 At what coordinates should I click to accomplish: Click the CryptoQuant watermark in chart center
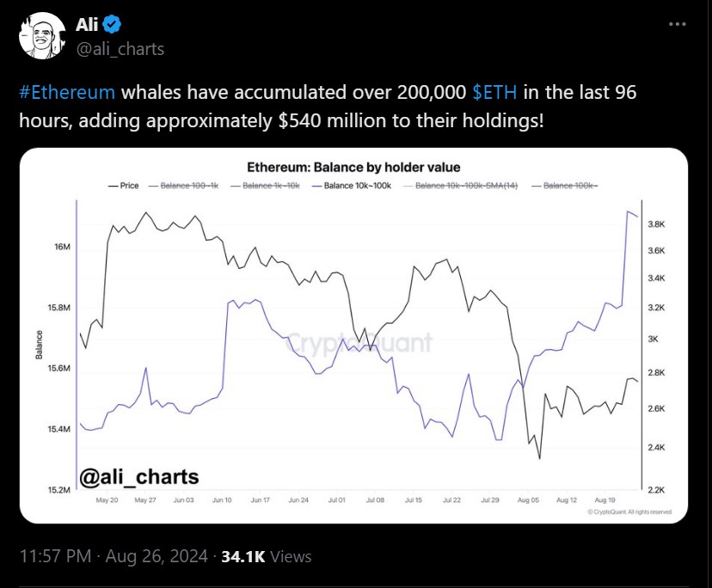[x=359, y=343]
